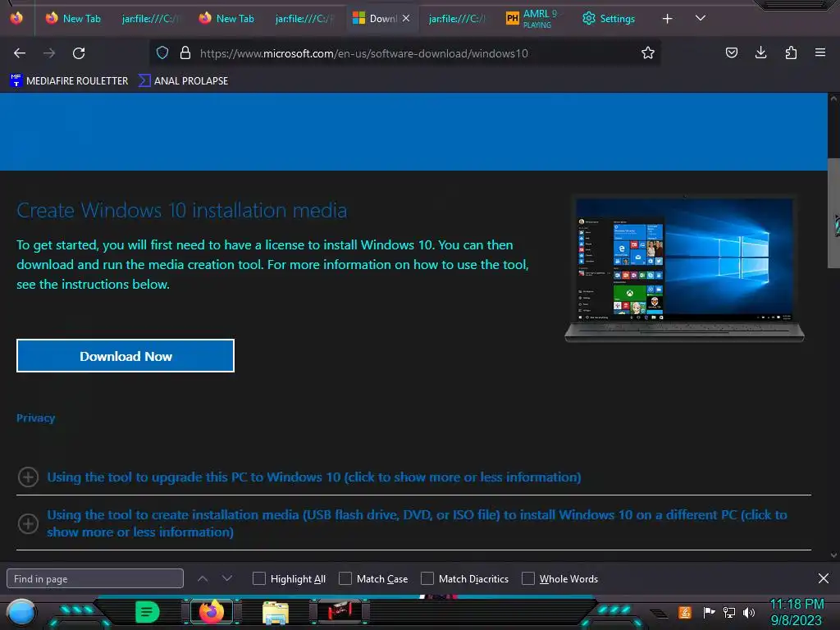Click the Download Now button
This screenshot has height=630, width=840.
point(126,356)
